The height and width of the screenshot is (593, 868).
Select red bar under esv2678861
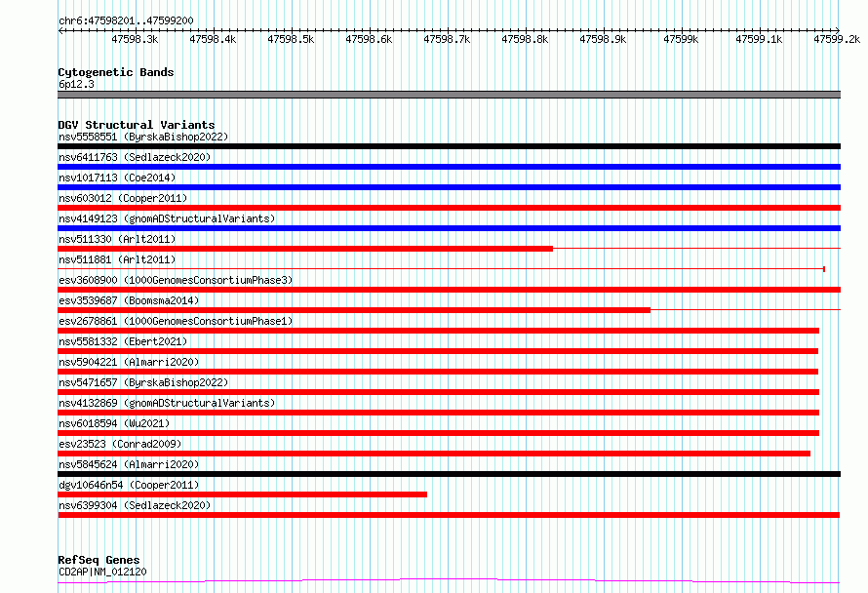[x=439, y=331]
